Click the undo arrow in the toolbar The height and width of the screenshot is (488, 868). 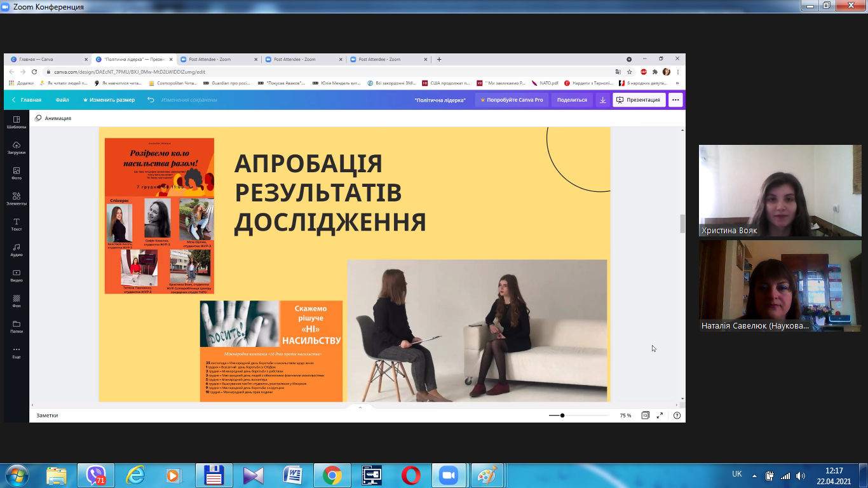coord(150,100)
